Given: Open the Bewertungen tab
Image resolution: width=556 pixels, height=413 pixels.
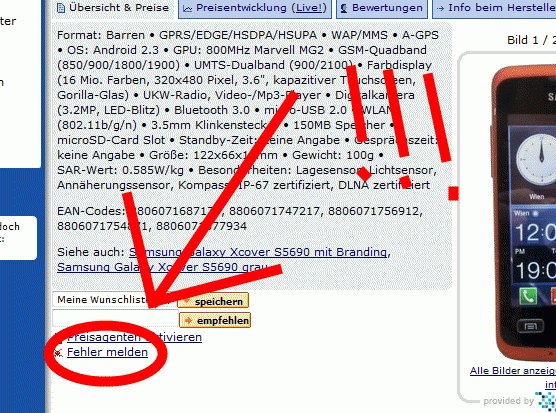Looking at the screenshot, I should 382,8.
